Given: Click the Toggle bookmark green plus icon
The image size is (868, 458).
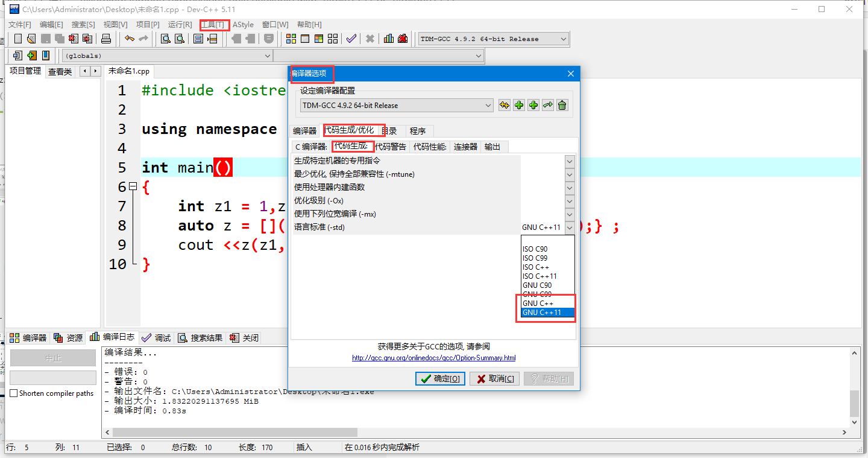Looking at the screenshot, I should coord(31,56).
